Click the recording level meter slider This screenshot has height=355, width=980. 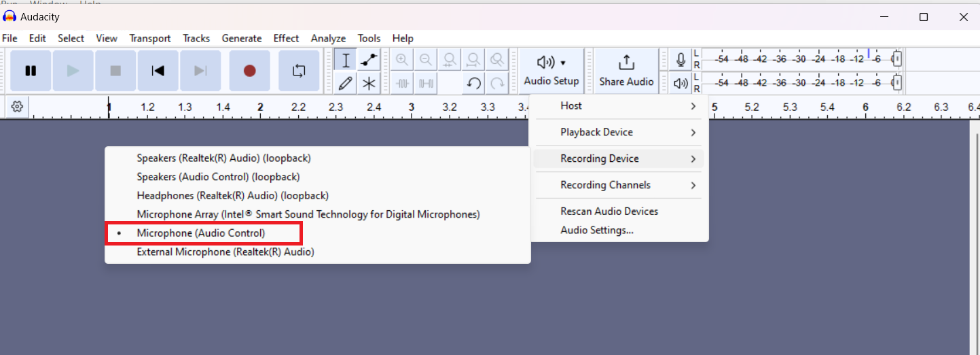[x=896, y=59]
